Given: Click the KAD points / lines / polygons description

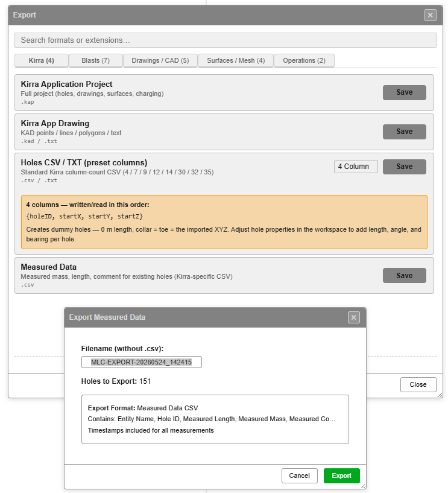Looking at the screenshot, I should (71, 133).
